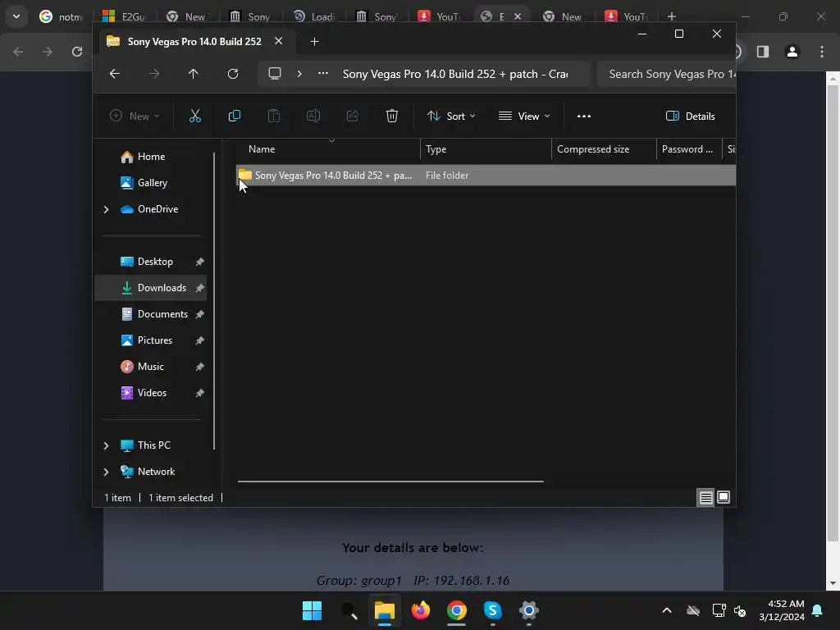Image resolution: width=840 pixels, height=630 pixels.
Task: Refresh the File Explorer folder view
Action: pyautogui.click(x=232, y=73)
